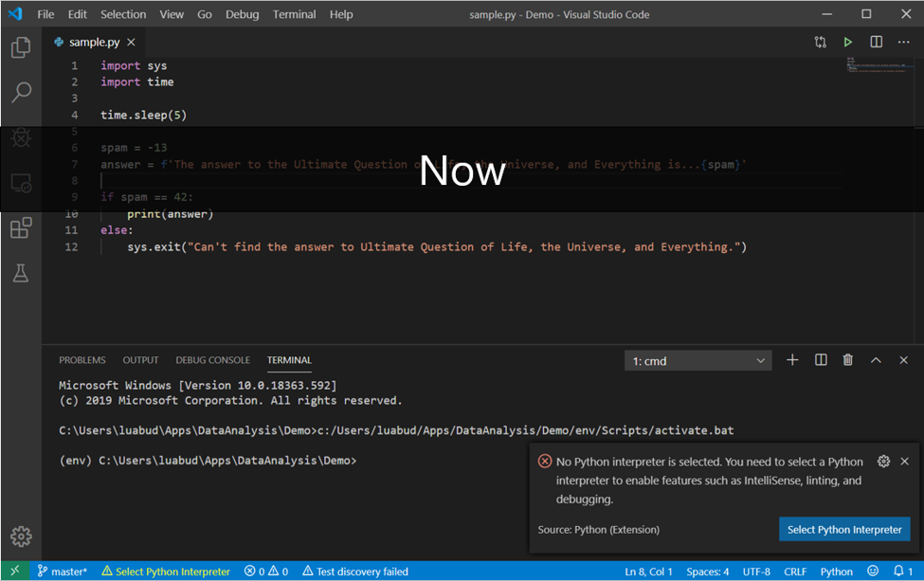Run sample.py with the green play icon

pyautogui.click(x=847, y=42)
